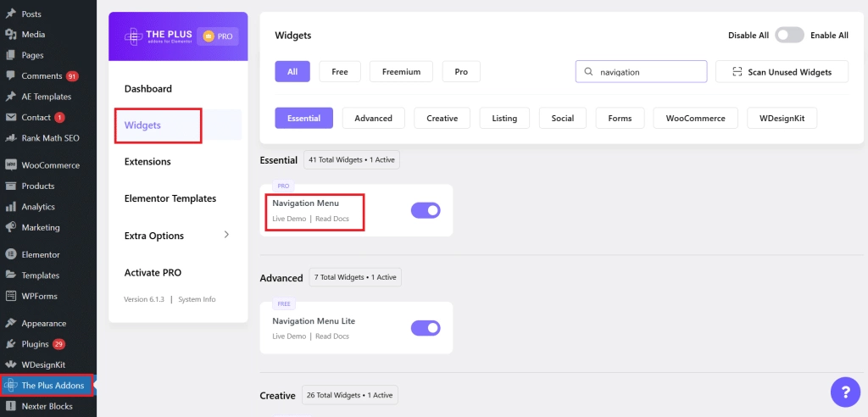This screenshot has height=417, width=868.
Task: Open Read Docs for Navigation Menu
Action: point(332,219)
